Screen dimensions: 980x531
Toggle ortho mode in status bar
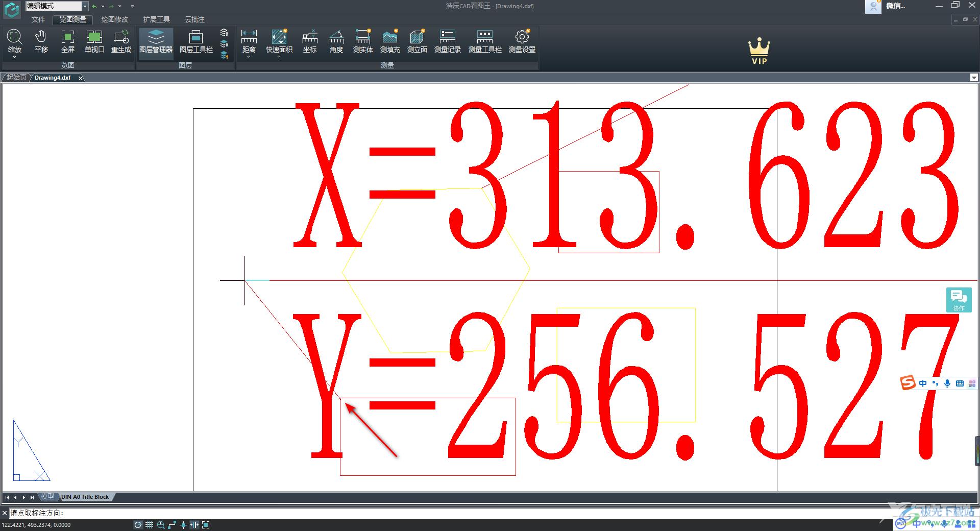[172, 525]
